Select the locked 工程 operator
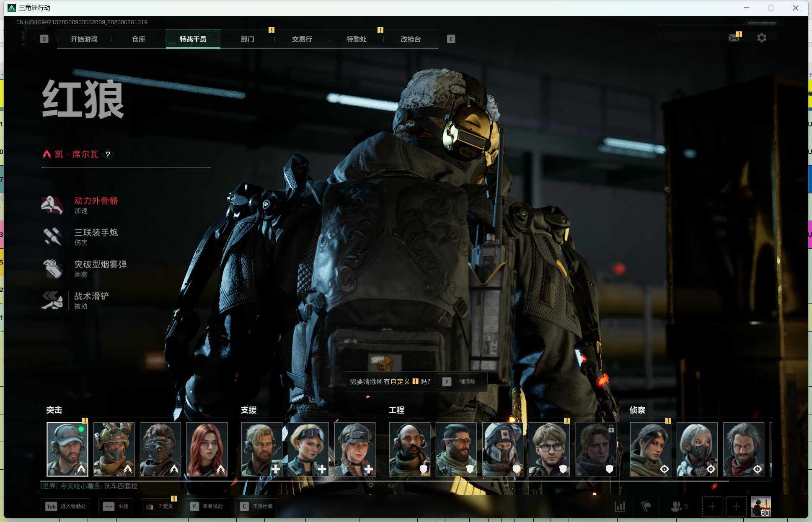The image size is (812, 522). click(x=596, y=449)
